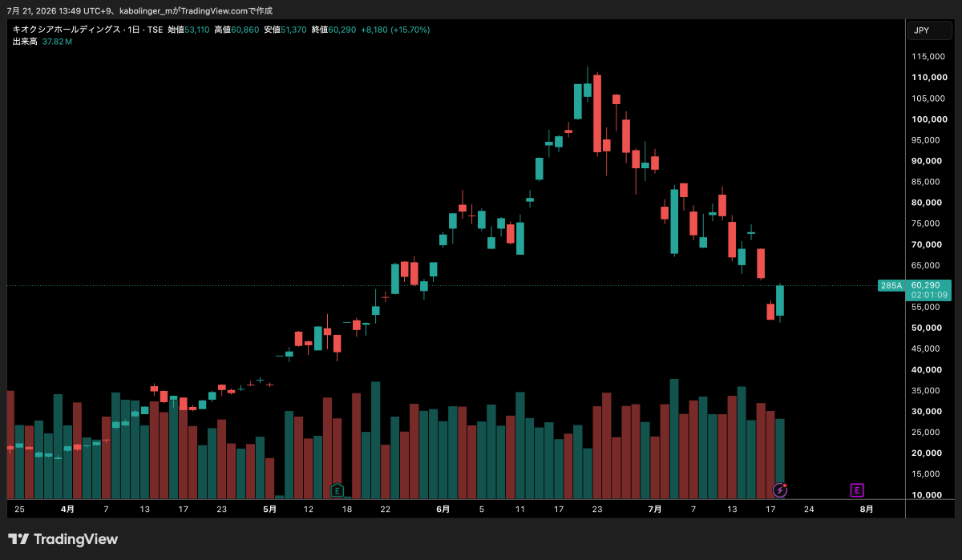The height and width of the screenshot is (560, 962).
Task: Click the 37.82 M volume value
Action: 57,41
